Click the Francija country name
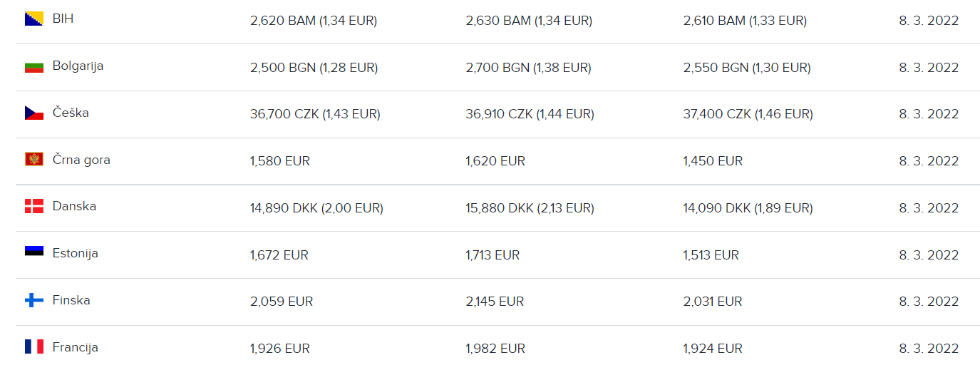Image resolution: width=980 pixels, height=370 pixels. (x=75, y=348)
